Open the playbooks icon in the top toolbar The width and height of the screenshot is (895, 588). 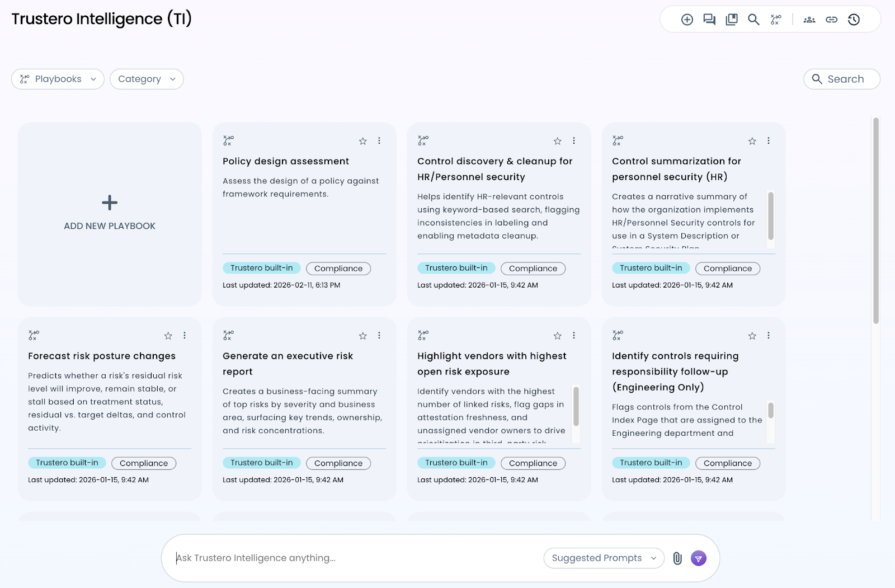click(776, 20)
